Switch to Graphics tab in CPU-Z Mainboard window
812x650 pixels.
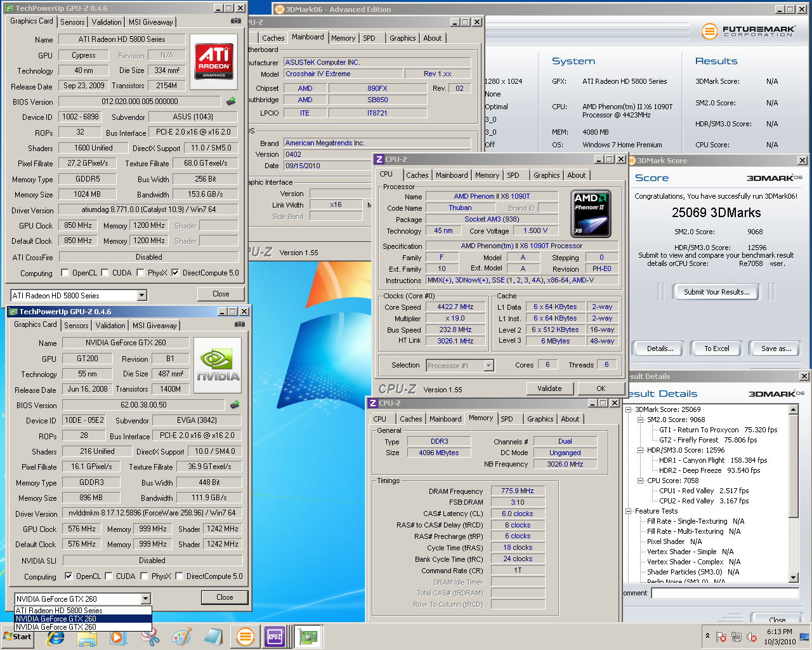403,38
